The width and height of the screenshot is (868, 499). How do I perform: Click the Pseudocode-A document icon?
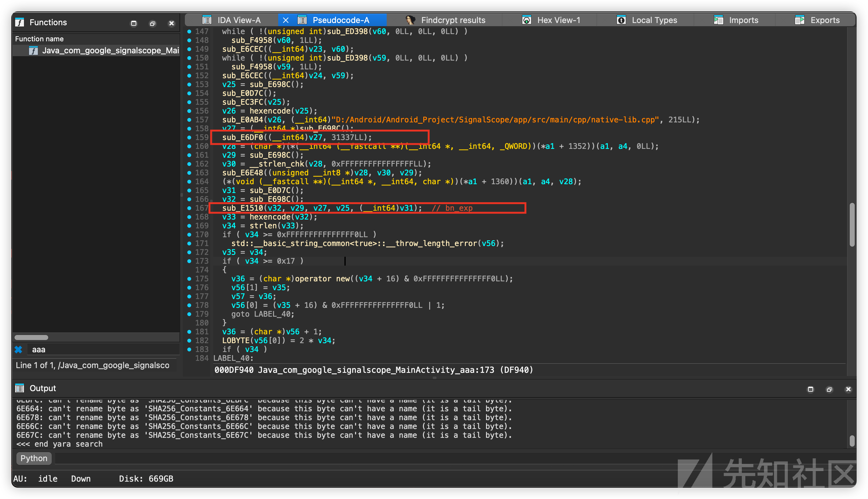(302, 20)
